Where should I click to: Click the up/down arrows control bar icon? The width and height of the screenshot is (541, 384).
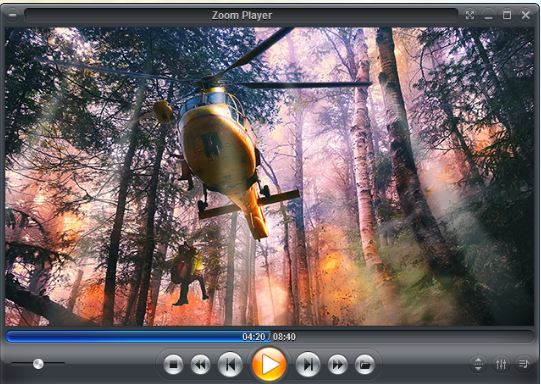(478, 364)
